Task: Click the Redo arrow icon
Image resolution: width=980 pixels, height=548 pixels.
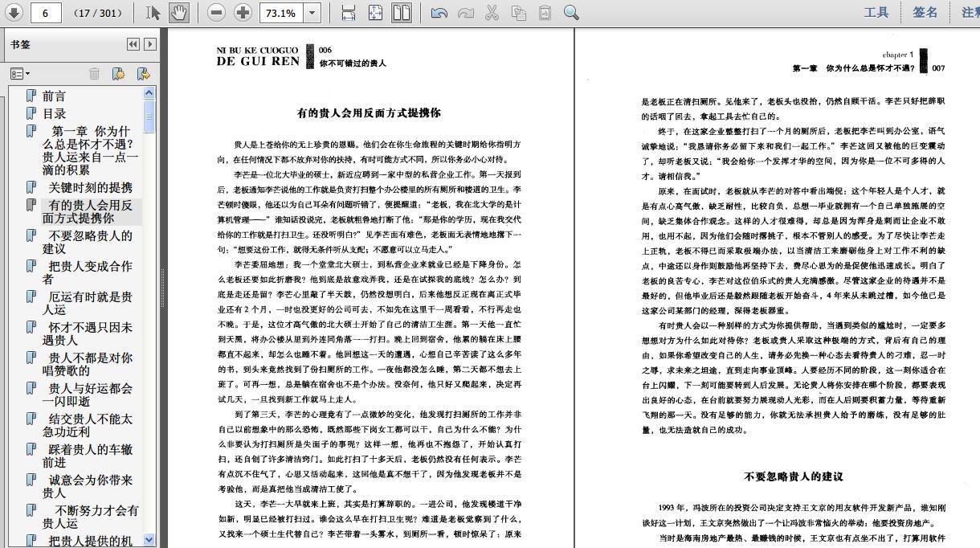Action: [x=465, y=12]
